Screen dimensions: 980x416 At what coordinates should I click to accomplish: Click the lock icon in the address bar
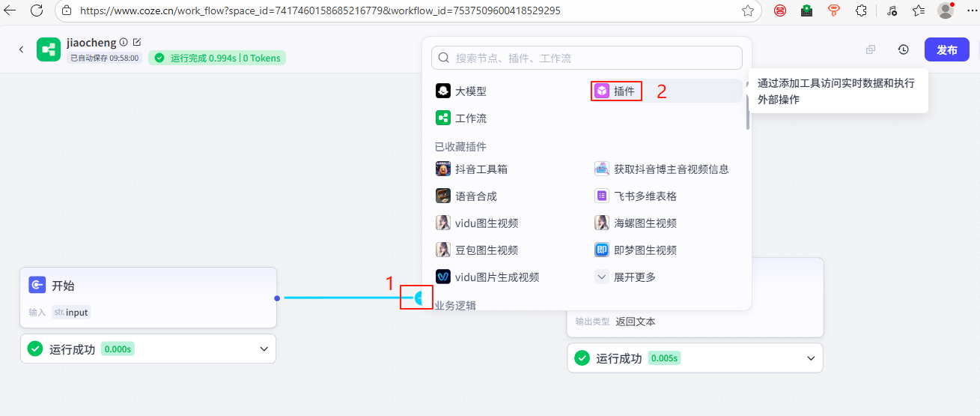[x=67, y=10]
